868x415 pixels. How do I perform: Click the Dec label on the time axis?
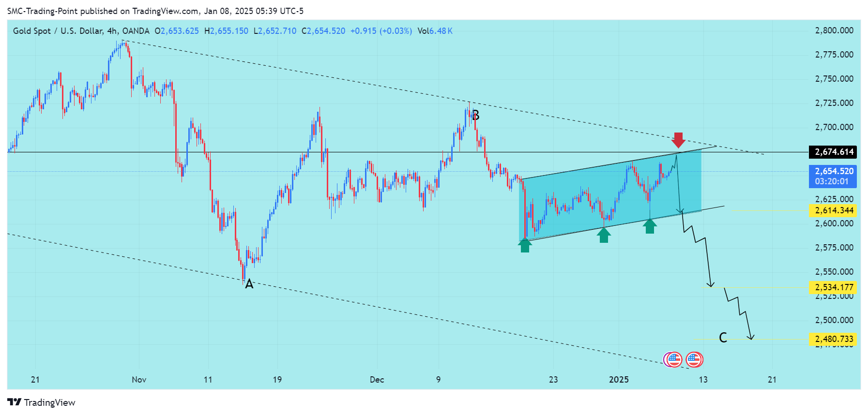[x=377, y=380]
